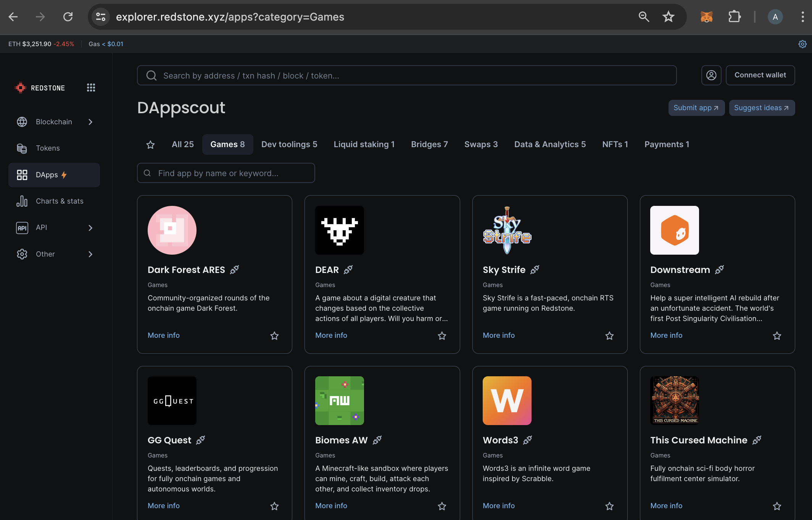Star the Words3 app as favorite
Image resolution: width=812 pixels, height=520 pixels.
[x=609, y=506]
